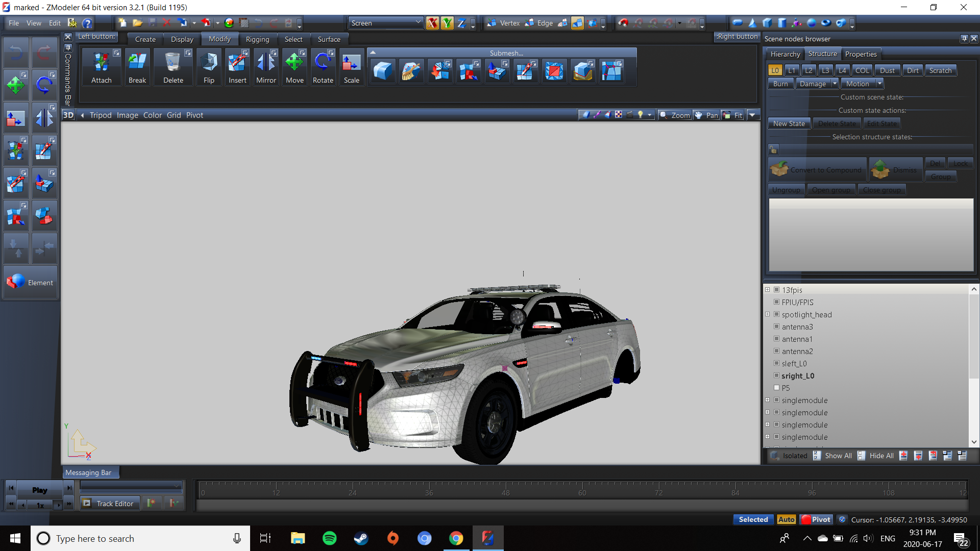The height and width of the screenshot is (551, 980).
Task: Click the New State button
Action: point(789,123)
